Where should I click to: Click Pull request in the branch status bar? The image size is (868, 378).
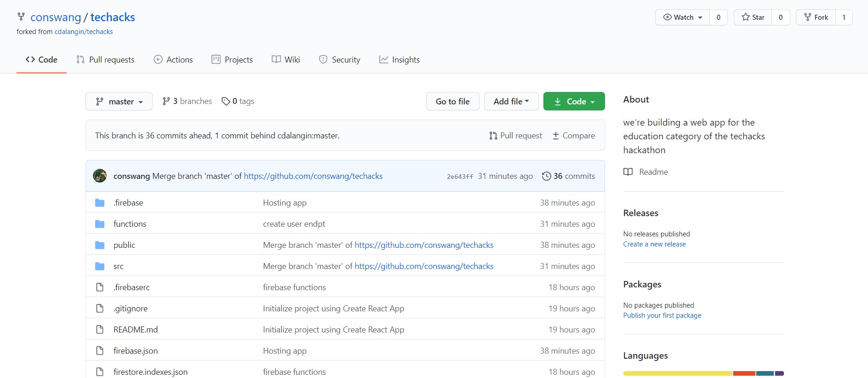click(516, 136)
